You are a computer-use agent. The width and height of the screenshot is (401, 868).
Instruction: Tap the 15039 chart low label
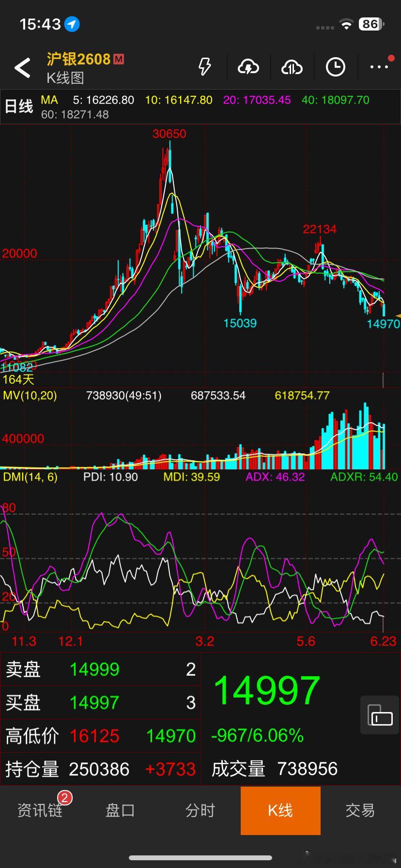click(x=240, y=323)
